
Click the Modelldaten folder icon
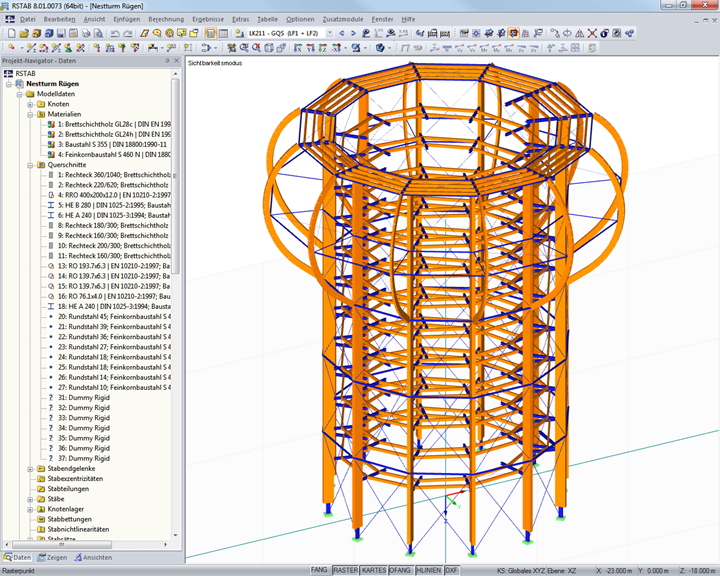tap(30, 94)
